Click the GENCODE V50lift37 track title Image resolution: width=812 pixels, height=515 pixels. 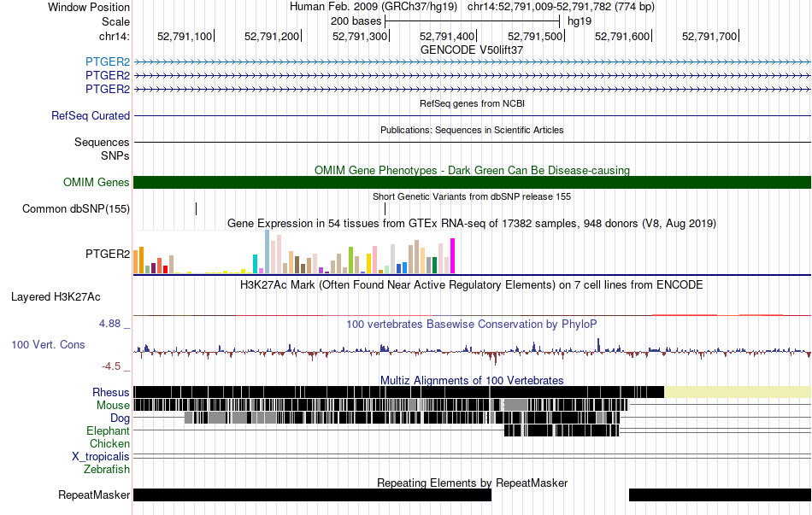pyautogui.click(x=472, y=50)
